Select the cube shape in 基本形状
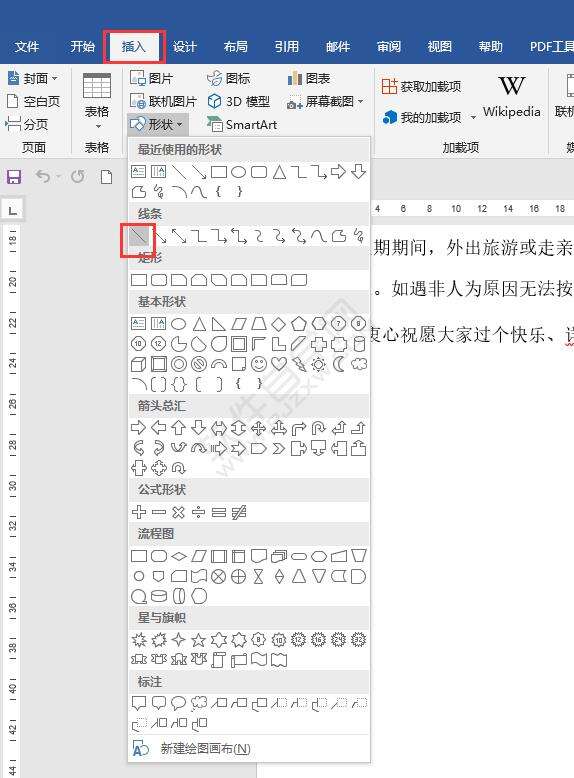The image size is (574, 778). tap(138, 365)
